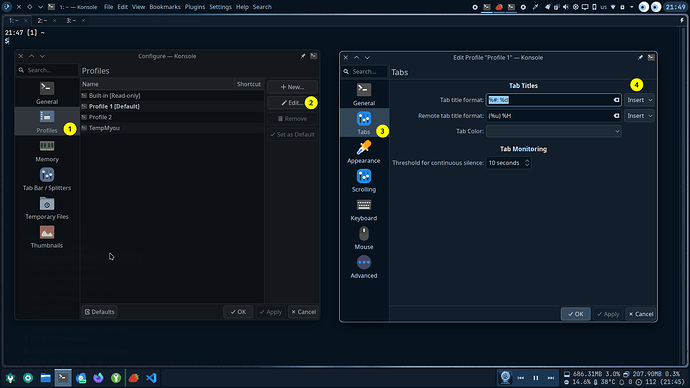Open Tab Bar / Splitters settings
The image size is (690, 388).
47,179
